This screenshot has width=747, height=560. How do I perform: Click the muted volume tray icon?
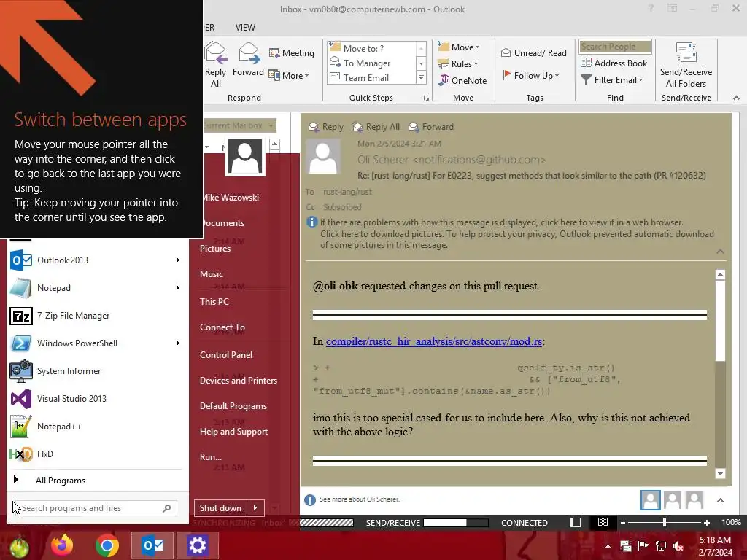point(678,547)
